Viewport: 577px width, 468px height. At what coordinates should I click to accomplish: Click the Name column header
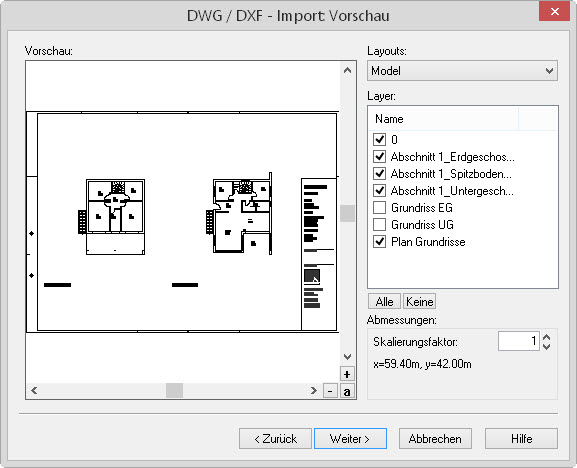[443, 118]
